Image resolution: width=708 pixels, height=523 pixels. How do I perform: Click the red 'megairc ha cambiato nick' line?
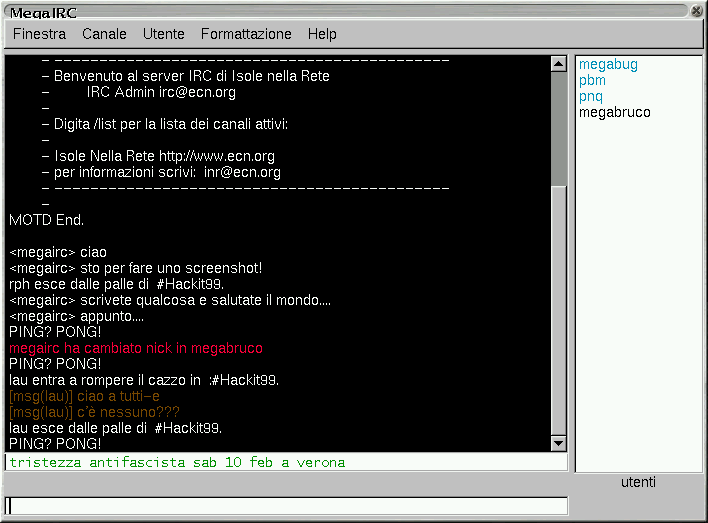pos(136,348)
